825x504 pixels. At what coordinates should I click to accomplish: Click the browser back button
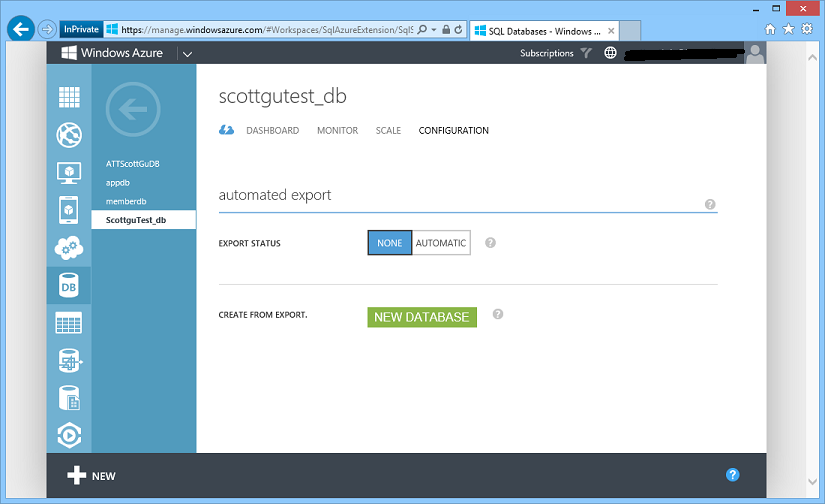click(21, 29)
